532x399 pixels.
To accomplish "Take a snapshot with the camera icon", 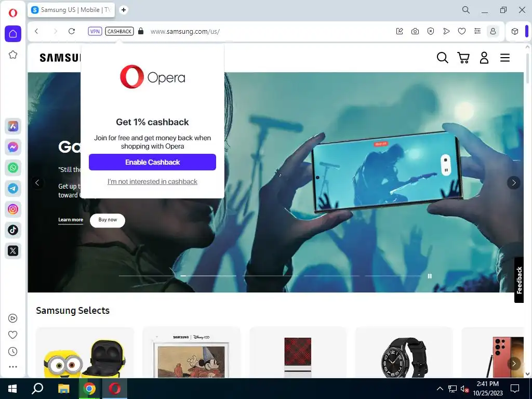I will (415, 31).
